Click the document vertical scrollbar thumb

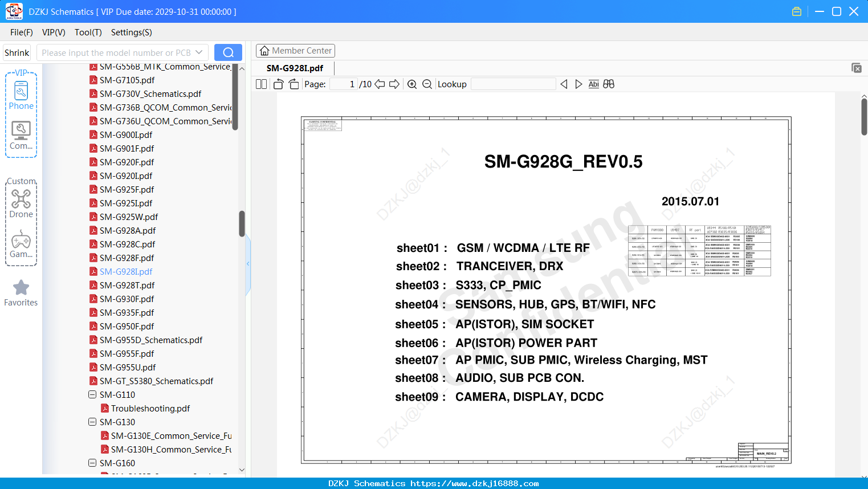click(x=864, y=117)
